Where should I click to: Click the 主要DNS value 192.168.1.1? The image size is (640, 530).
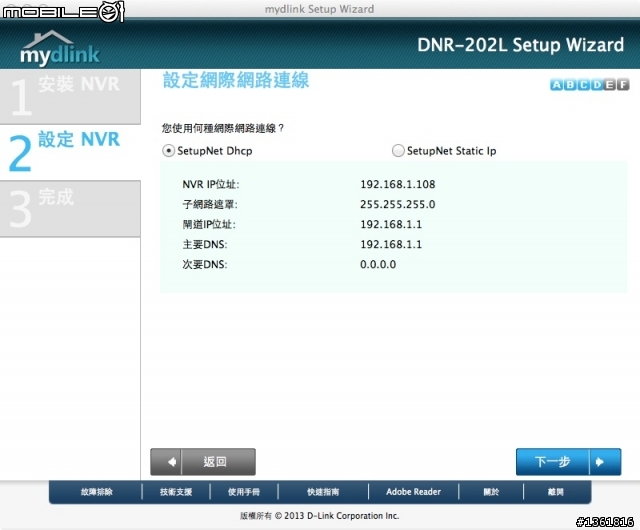click(x=391, y=244)
